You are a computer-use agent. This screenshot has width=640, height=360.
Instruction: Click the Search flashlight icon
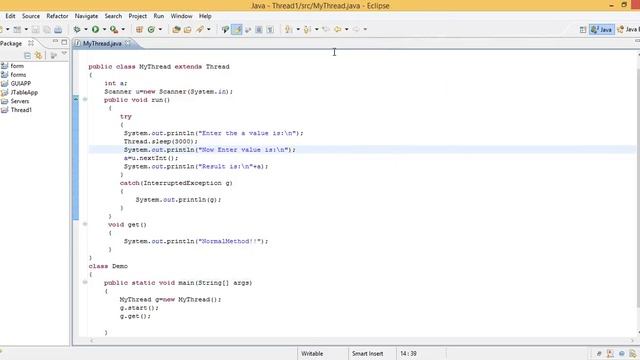pyautogui.click(x=200, y=29)
